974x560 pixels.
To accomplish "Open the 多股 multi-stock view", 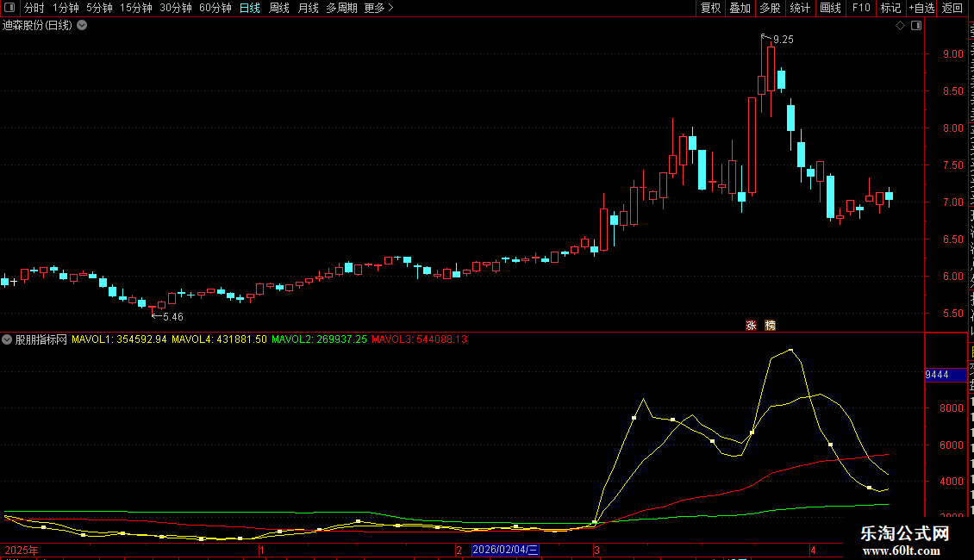I will point(770,8).
